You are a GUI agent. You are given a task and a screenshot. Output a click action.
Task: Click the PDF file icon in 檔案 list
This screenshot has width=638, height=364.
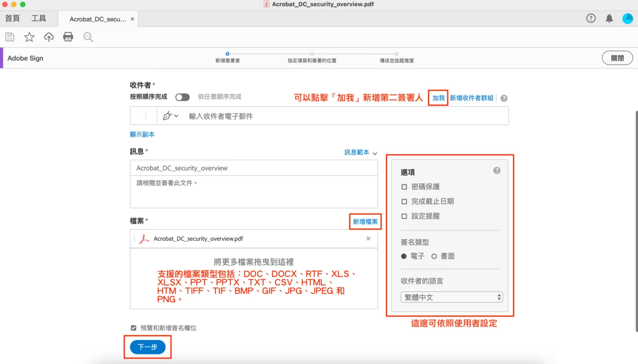[x=144, y=239]
